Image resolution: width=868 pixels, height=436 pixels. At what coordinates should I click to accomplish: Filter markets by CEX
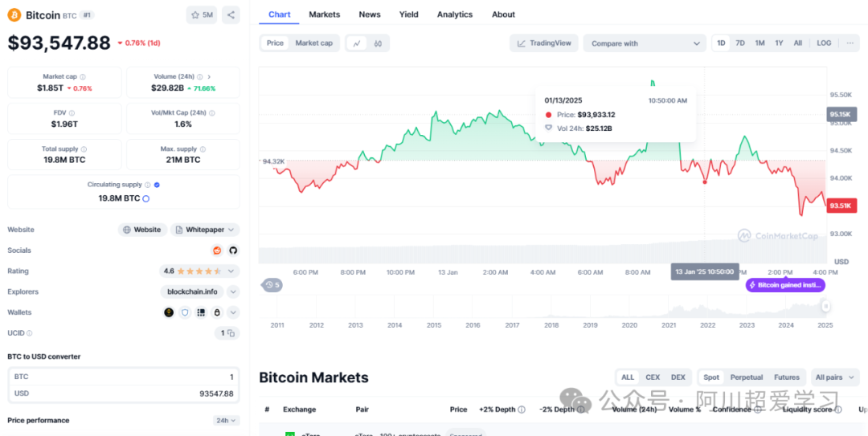click(x=653, y=377)
